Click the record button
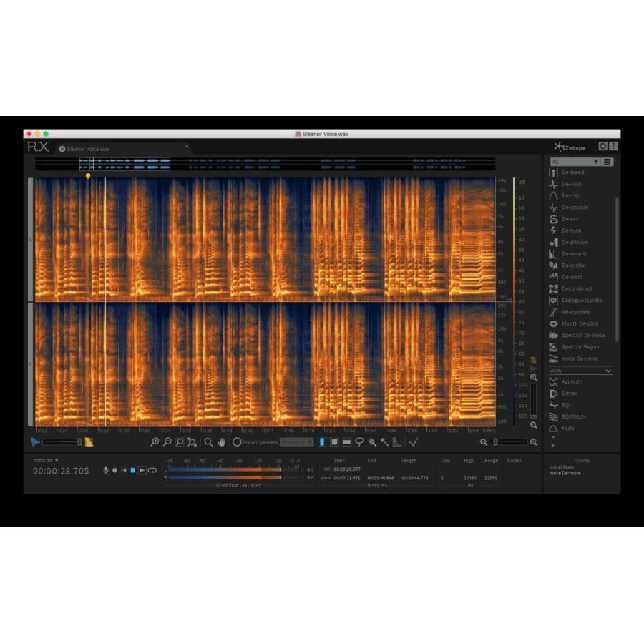 click(114, 470)
